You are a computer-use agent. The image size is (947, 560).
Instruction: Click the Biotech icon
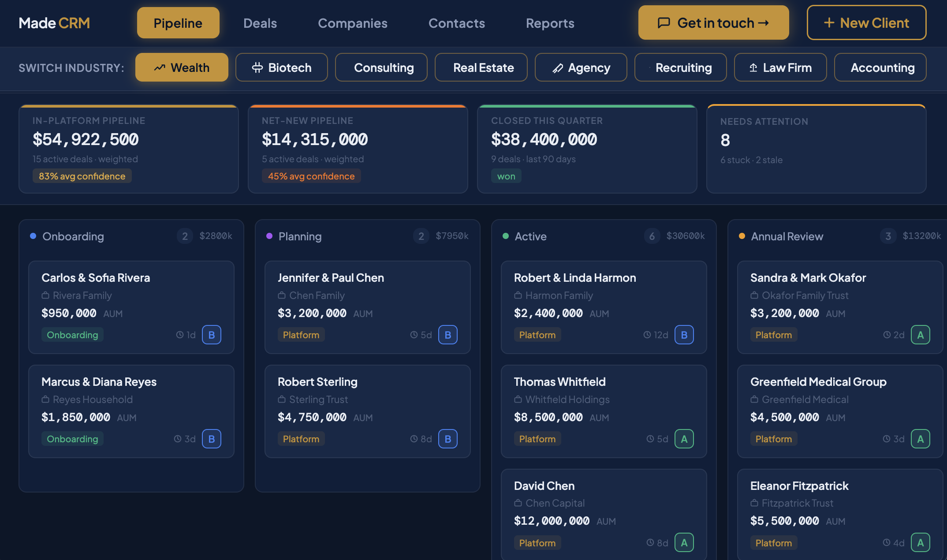[257, 68]
